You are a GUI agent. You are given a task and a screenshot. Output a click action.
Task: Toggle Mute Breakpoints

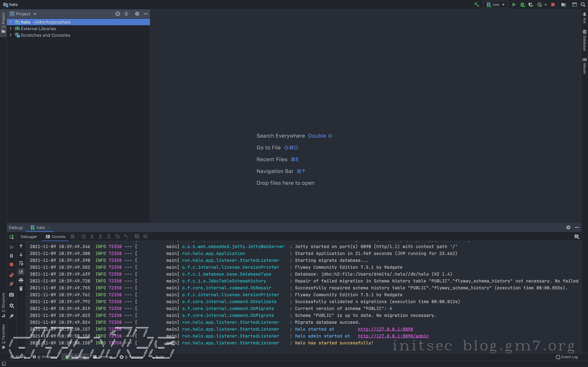point(11,284)
